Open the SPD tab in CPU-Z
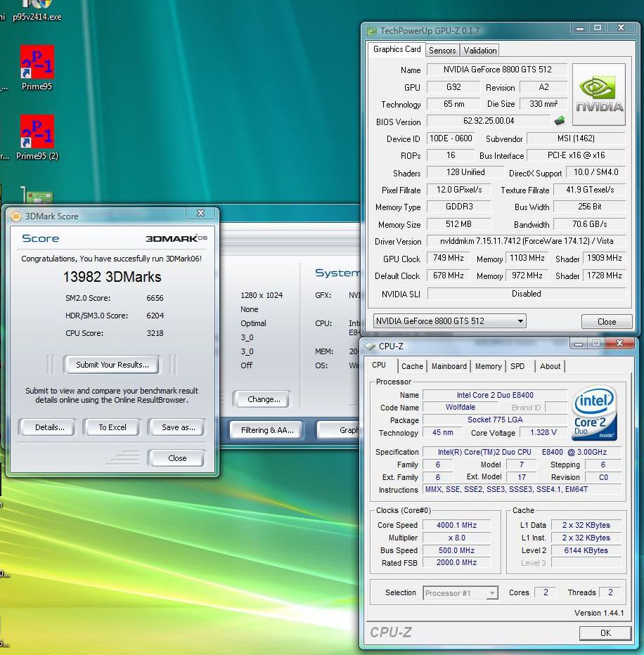The image size is (644, 655). pyautogui.click(x=517, y=366)
